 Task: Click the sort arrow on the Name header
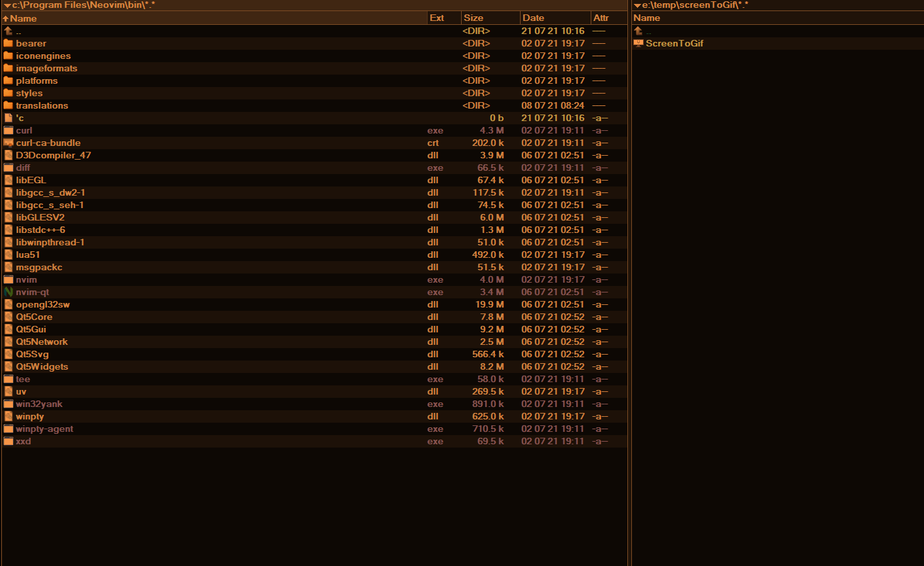[7, 18]
